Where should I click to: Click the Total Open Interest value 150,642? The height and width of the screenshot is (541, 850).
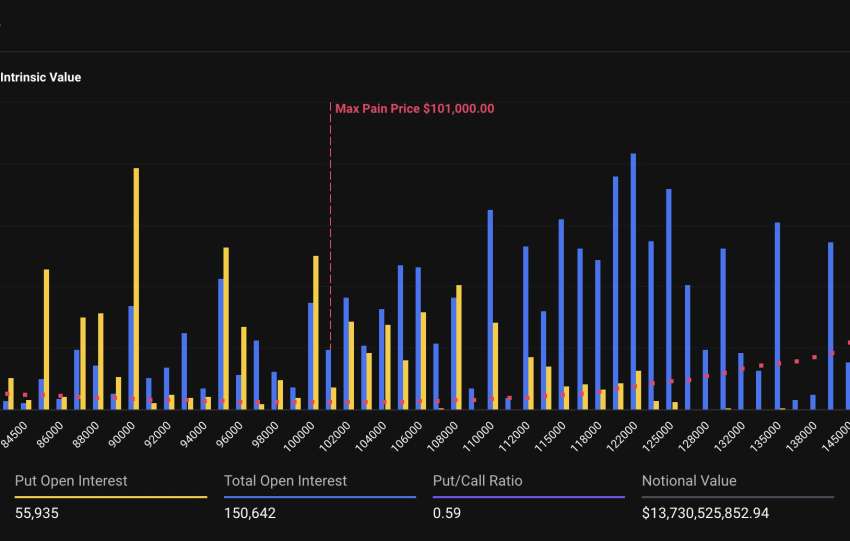(250, 513)
